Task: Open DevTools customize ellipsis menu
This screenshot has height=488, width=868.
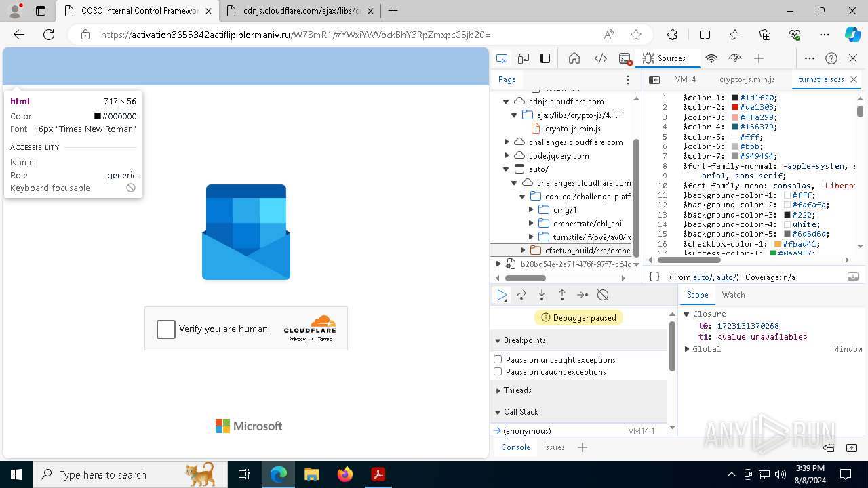Action: pyautogui.click(x=810, y=58)
